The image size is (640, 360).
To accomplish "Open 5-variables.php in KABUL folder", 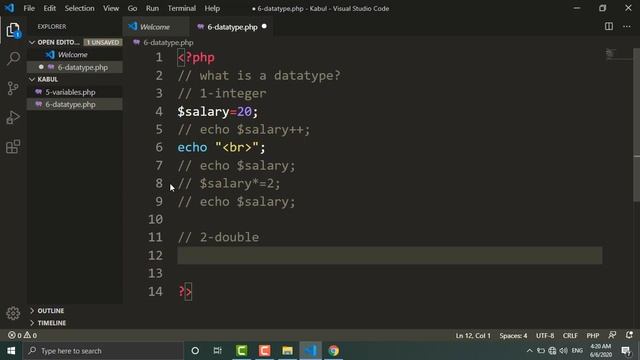I will click(x=75, y=92).
